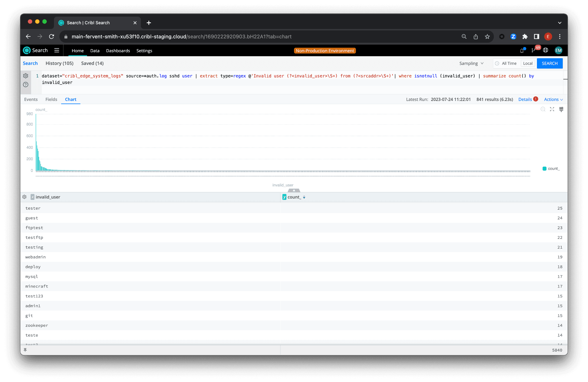Click the blue SEARCH button
Image resolution: width=588 pixels, height=382 pixels.
coord(549,63)
